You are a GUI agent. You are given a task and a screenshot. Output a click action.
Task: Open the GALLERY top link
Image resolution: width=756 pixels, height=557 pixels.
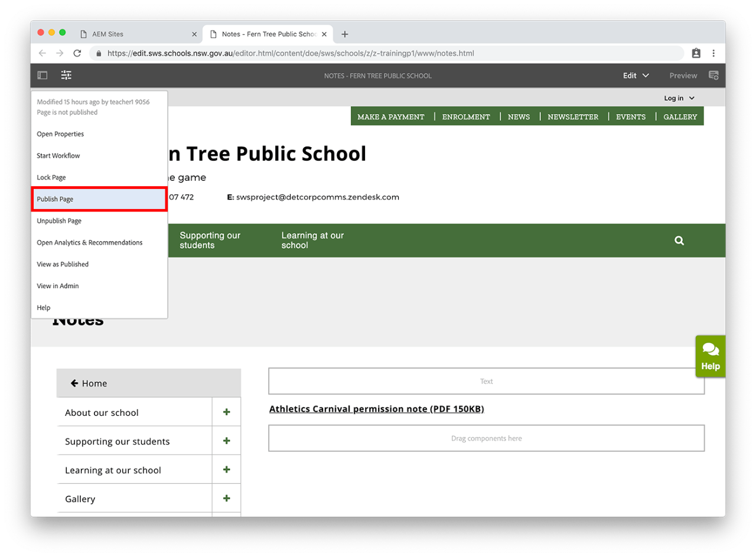tap(680, 117)
